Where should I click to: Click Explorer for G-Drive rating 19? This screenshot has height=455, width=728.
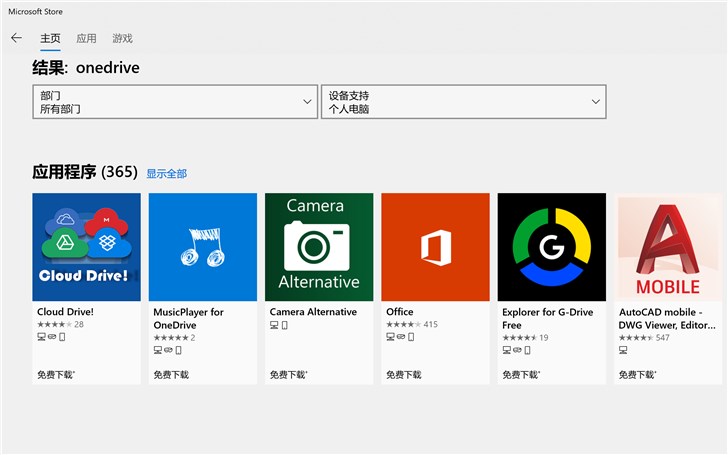pos(526,338)
